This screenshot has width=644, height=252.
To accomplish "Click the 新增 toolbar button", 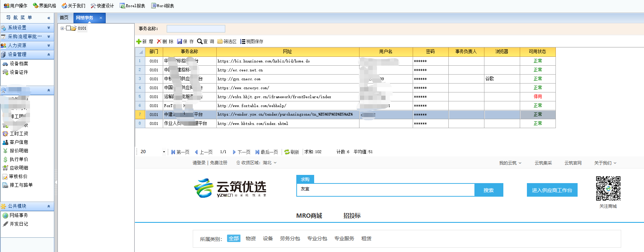I will click(x=145, y=41).
